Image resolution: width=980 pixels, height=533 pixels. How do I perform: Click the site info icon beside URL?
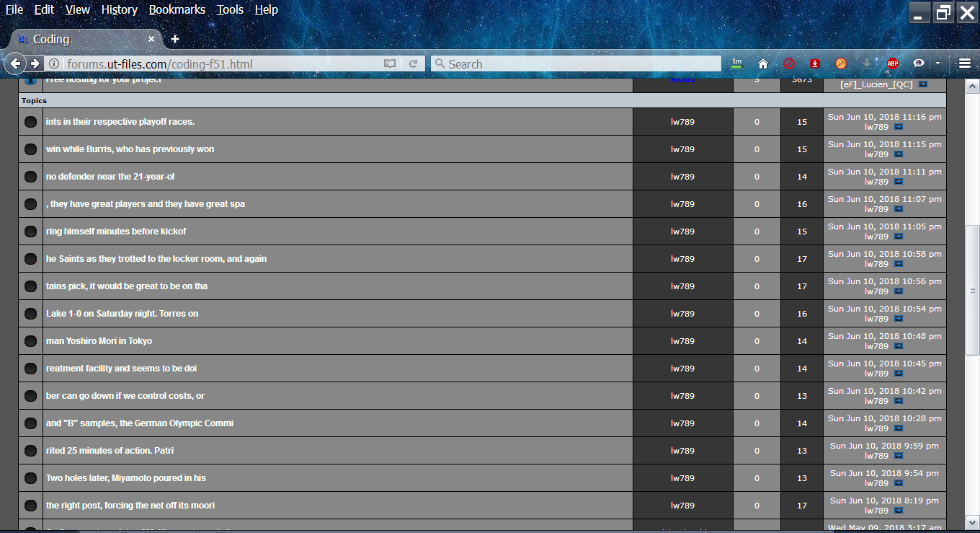(x=54, y=63)
